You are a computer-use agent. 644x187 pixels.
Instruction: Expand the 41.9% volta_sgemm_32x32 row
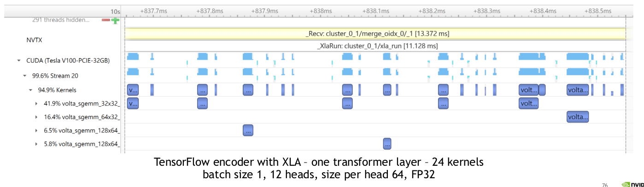36,103
